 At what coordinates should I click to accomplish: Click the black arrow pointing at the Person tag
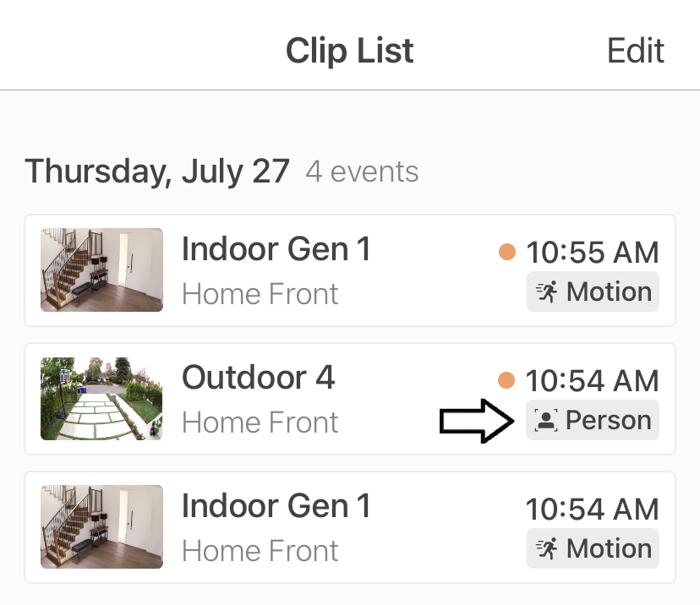tap(477, 421)
